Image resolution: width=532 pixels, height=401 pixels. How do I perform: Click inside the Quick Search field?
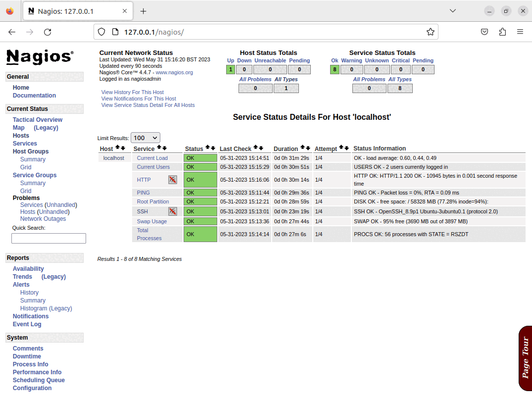pyautogui.click(x=48, y=238)
